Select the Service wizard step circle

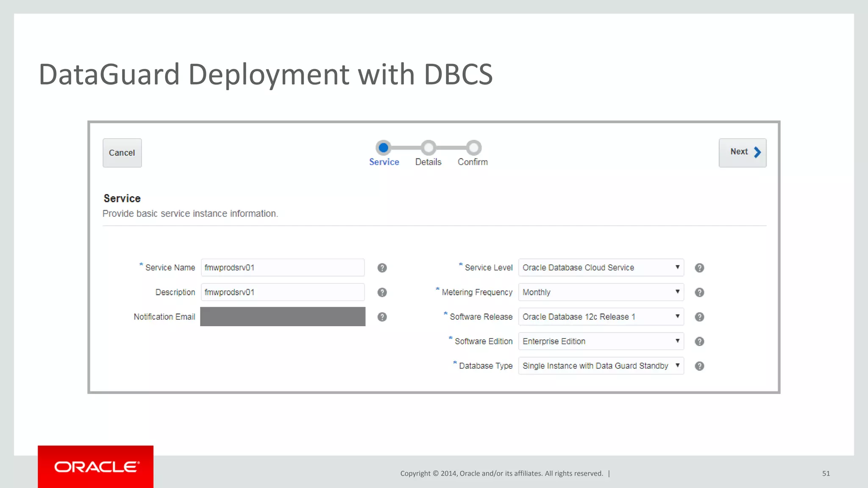tap(384, 148)
